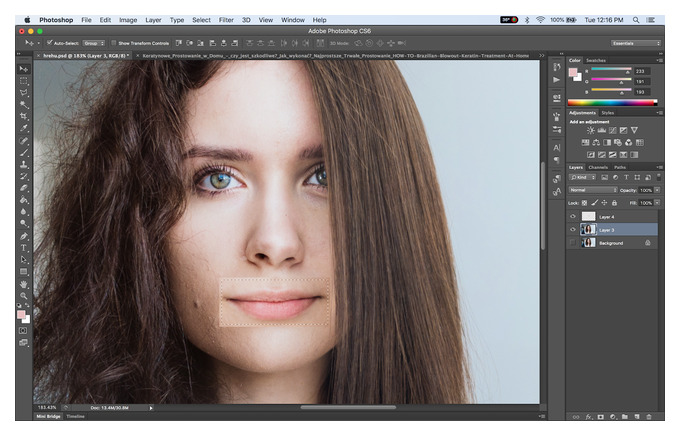Select the Lasso tool
The height and width of the screenshot is (436, 680).
coord(23,93)
